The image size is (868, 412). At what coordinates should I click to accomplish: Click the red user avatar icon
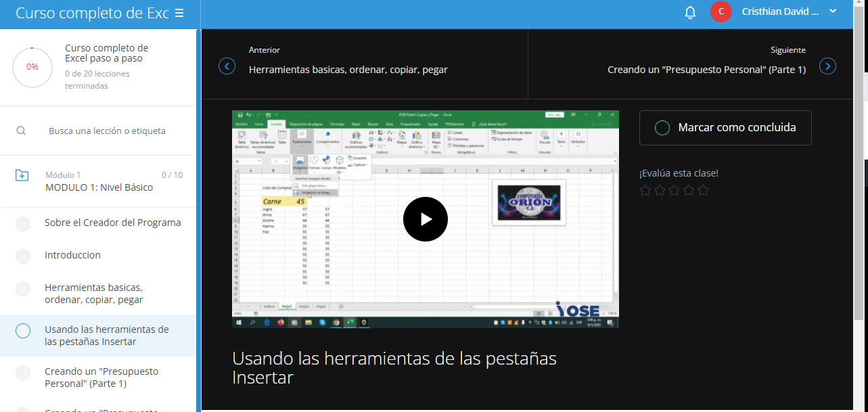coord(721,12)
